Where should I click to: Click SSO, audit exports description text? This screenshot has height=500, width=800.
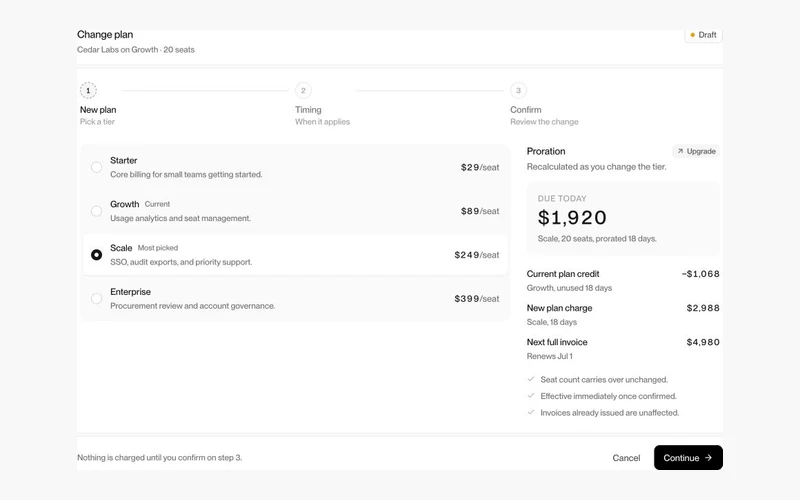point(181,262)
